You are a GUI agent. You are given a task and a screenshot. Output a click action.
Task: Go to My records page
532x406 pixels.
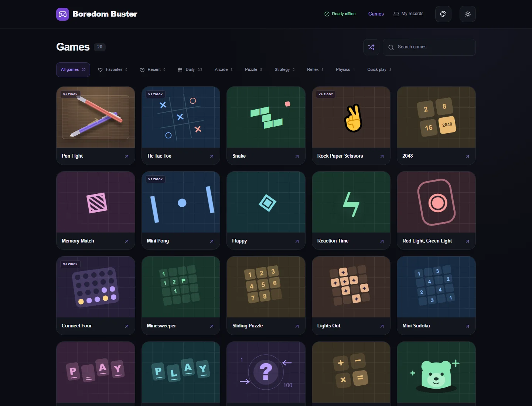click(409, 14)
